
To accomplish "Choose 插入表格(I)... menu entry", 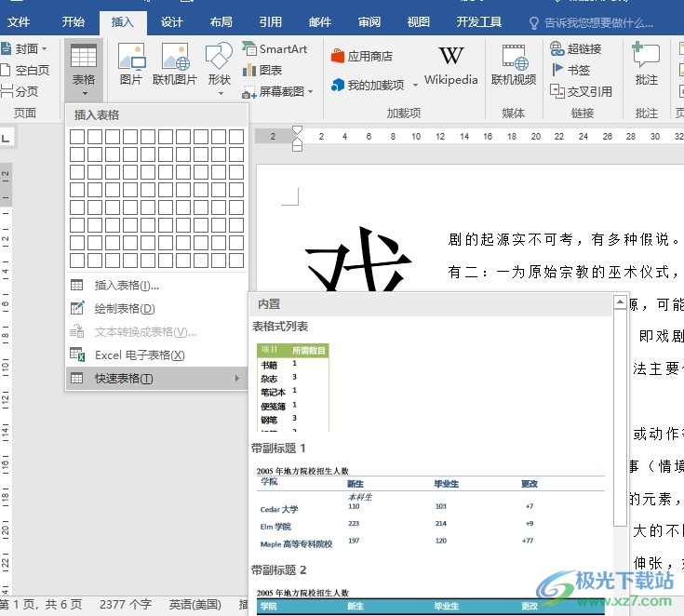I will pos(156,286).
